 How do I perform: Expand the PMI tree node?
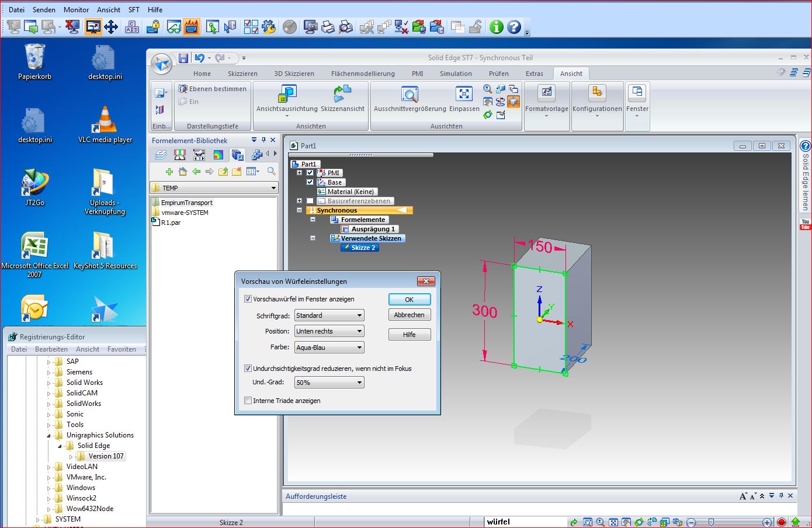(300, 173)
